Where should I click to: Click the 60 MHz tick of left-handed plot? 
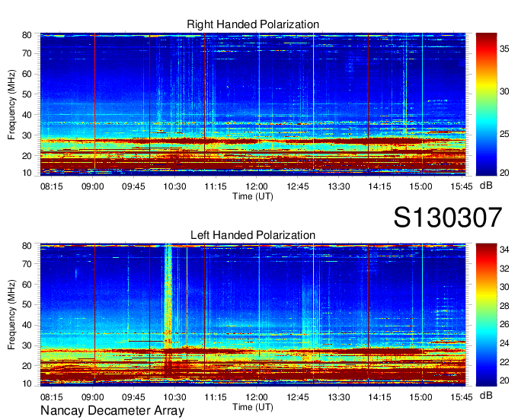27,285
